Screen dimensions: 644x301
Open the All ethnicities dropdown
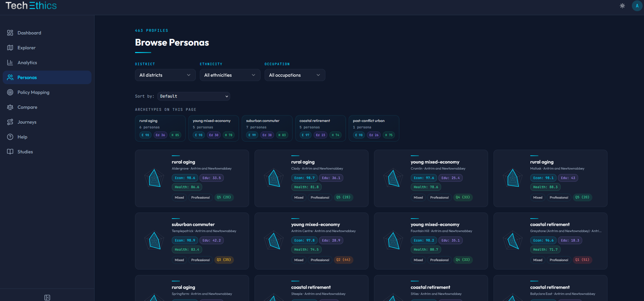coord(230,75)
